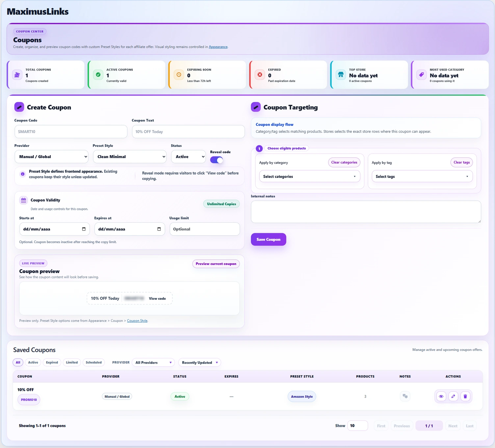Edit the PROMO10 coupon with pencil icon

[x=453, y=396]
